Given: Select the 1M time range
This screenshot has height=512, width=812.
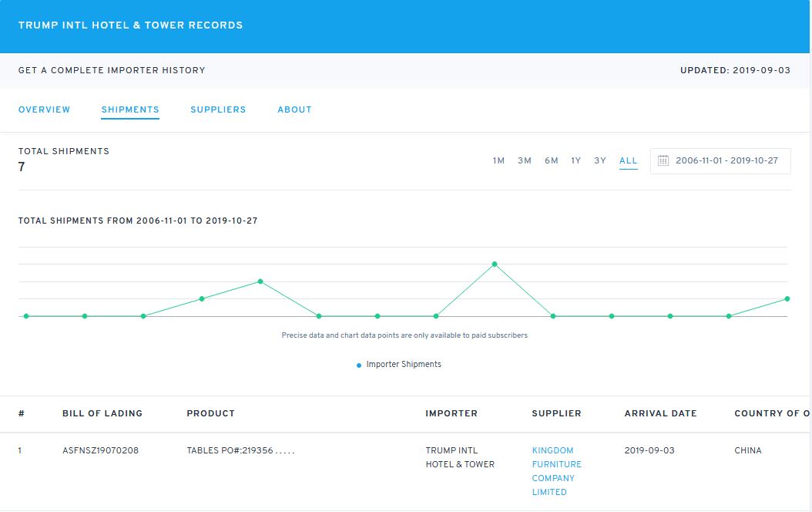Looking at the screenshot, I should [498, 160].
